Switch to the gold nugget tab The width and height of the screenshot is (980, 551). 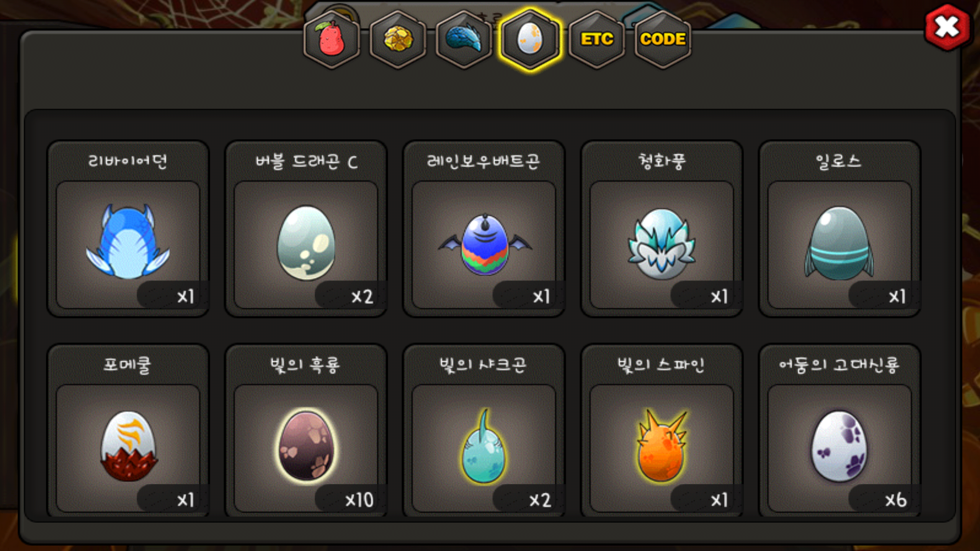(398, 39)
